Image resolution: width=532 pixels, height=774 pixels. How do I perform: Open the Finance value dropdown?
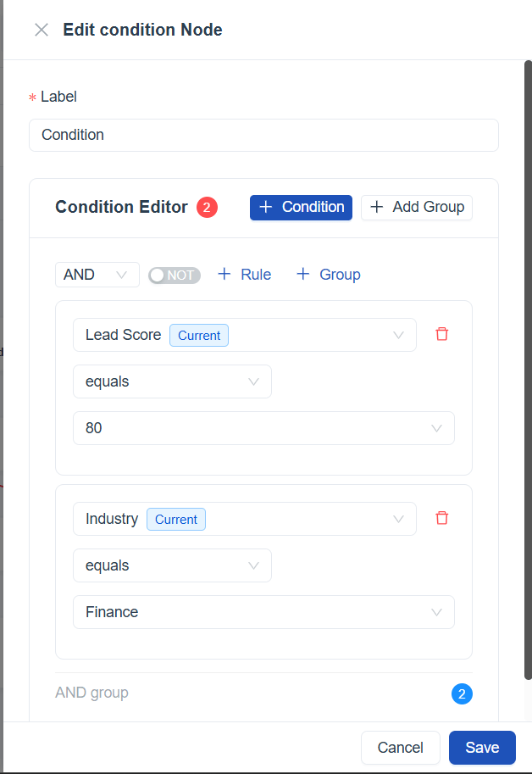(263, 612)
